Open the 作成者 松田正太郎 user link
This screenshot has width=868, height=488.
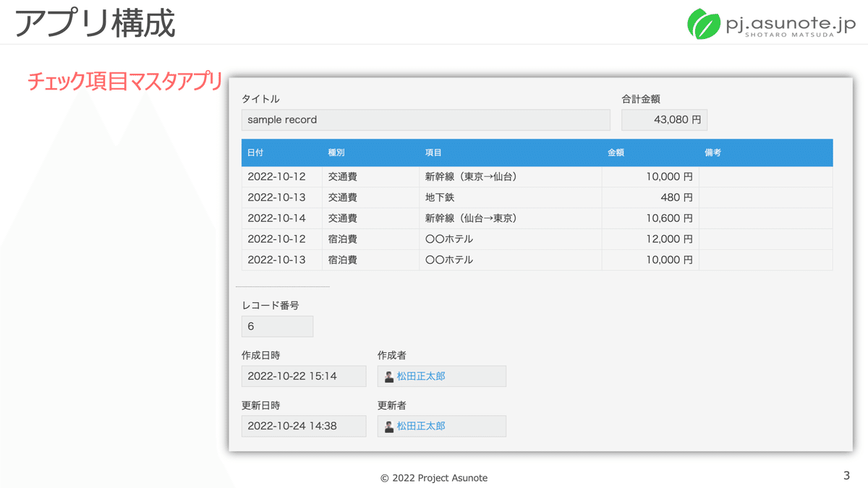(421, 377)
